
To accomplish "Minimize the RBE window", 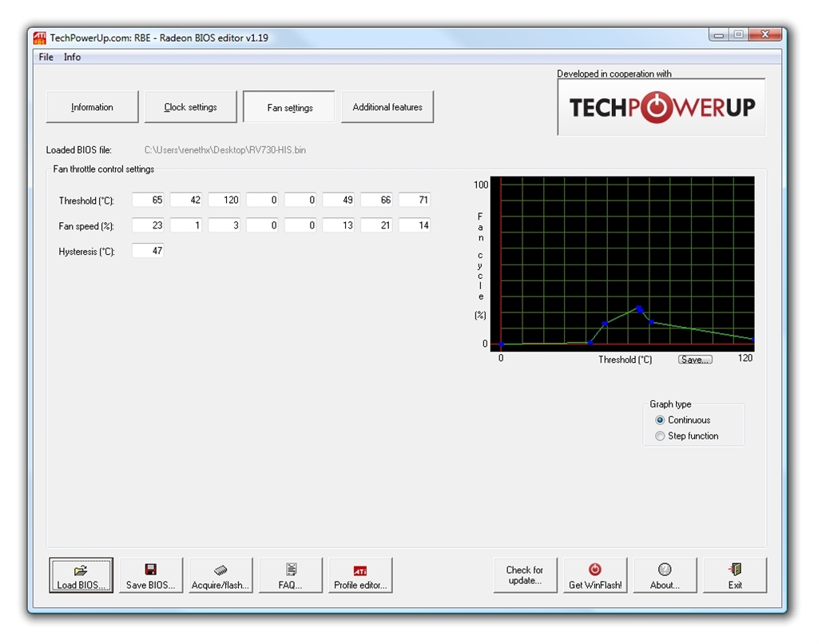I will (x=719, y=35).
